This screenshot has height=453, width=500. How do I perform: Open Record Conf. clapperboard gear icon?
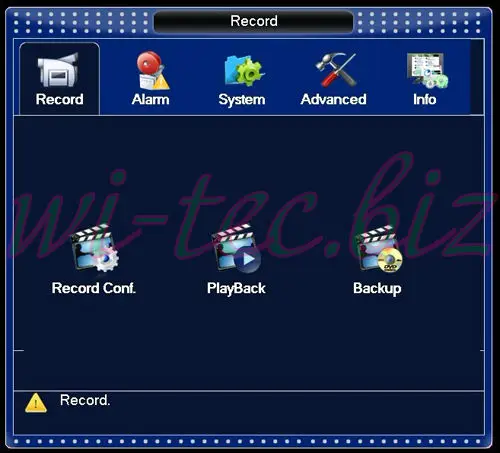(x=95, y=248)
